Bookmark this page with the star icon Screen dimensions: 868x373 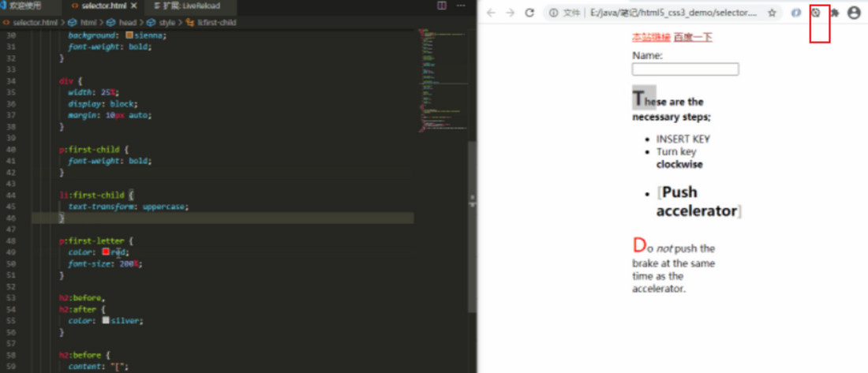tap(772, 13)
